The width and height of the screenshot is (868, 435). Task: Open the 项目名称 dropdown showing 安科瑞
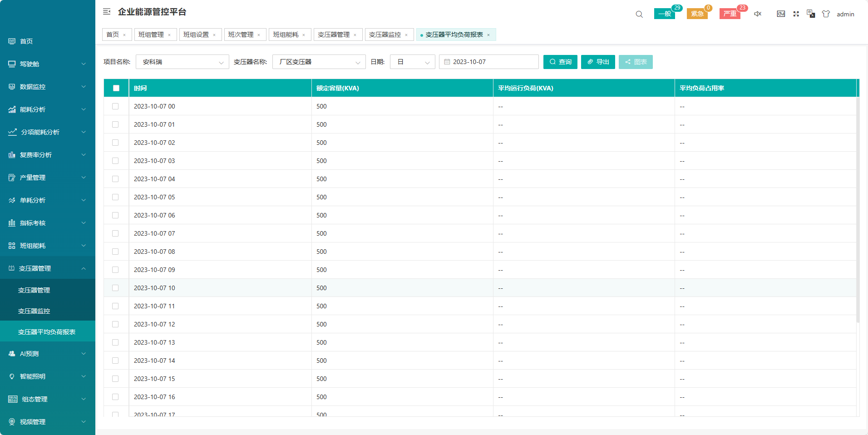coord(182,62)
